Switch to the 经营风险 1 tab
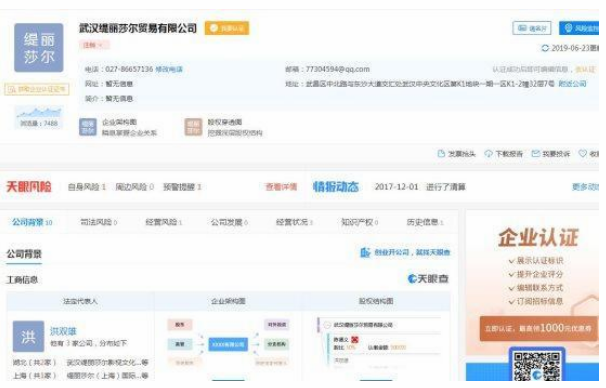606x388 pixels. (x=163, y=222)
